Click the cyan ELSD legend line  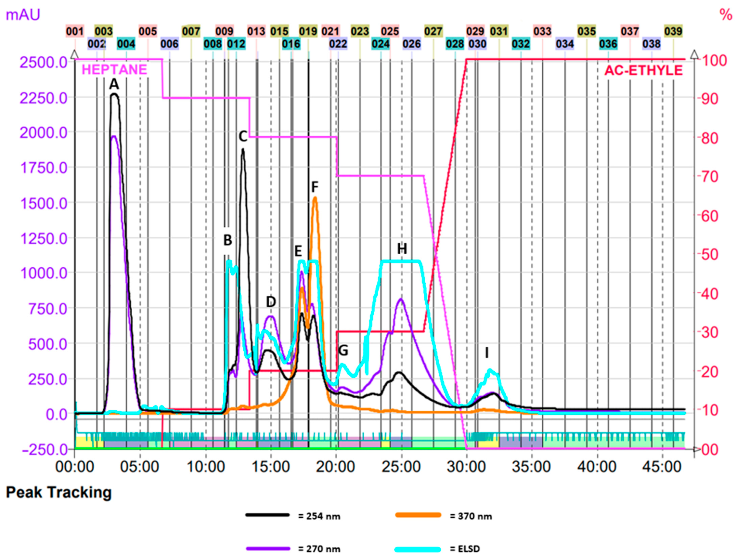coord(418,549)
